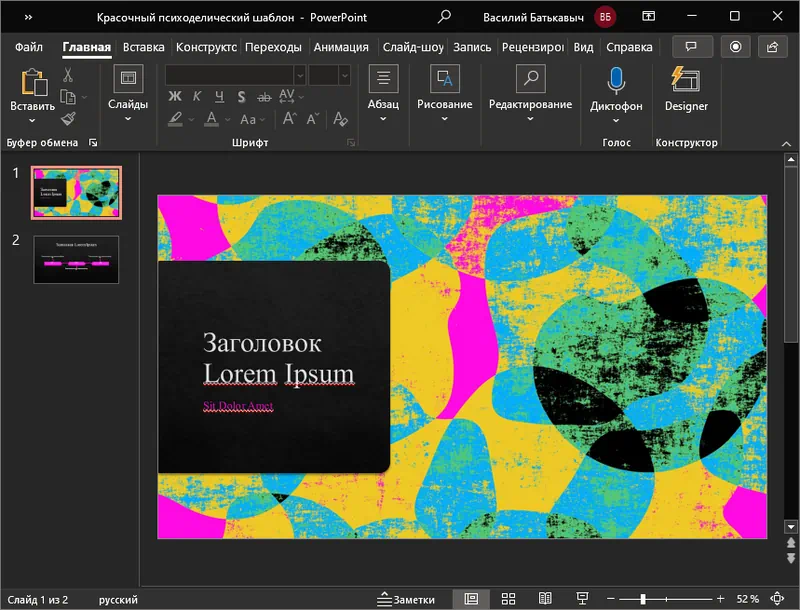The image size is (800, 610).
Task: Click the zoom slider in status bar
Action: 642,599
